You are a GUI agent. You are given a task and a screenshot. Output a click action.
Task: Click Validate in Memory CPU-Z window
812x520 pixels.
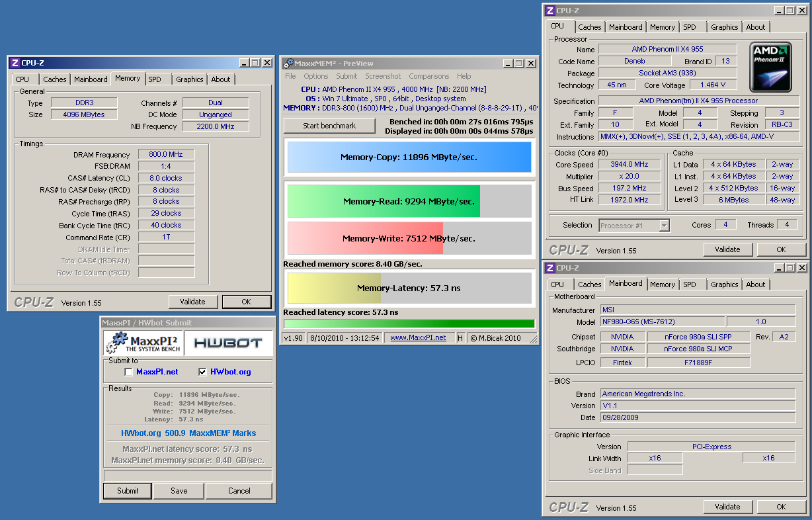pos(192,302)
